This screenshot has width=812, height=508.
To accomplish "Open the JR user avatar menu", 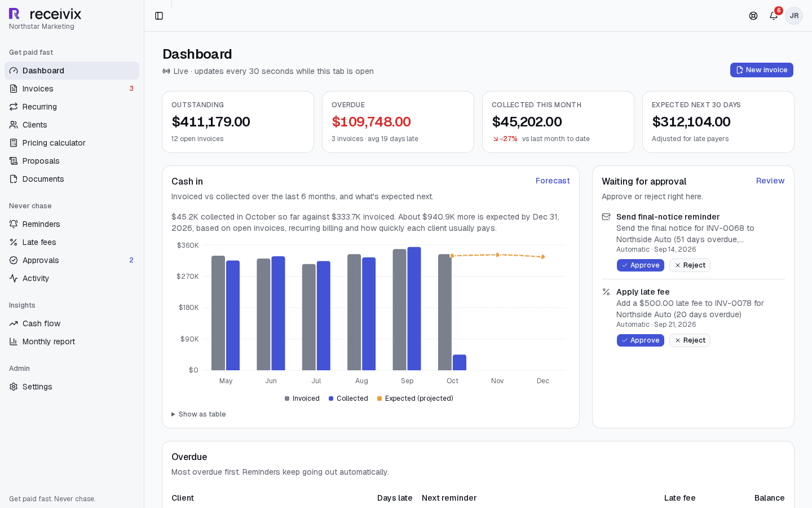I will pos(794,16).
